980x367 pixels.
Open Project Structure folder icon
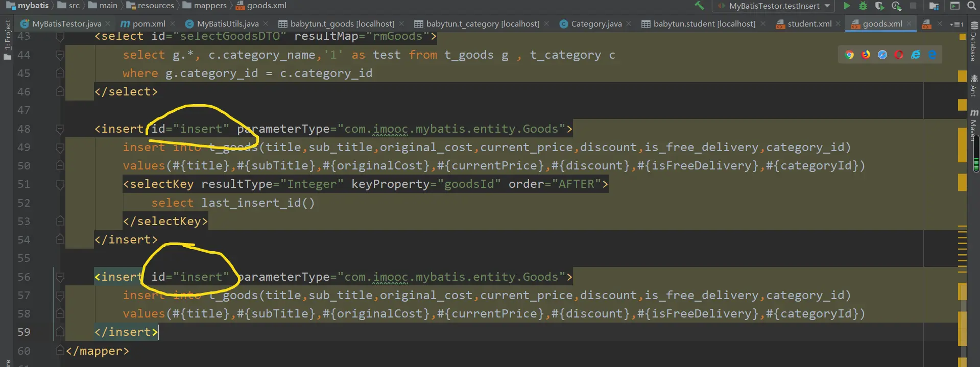tap(934, 6)
